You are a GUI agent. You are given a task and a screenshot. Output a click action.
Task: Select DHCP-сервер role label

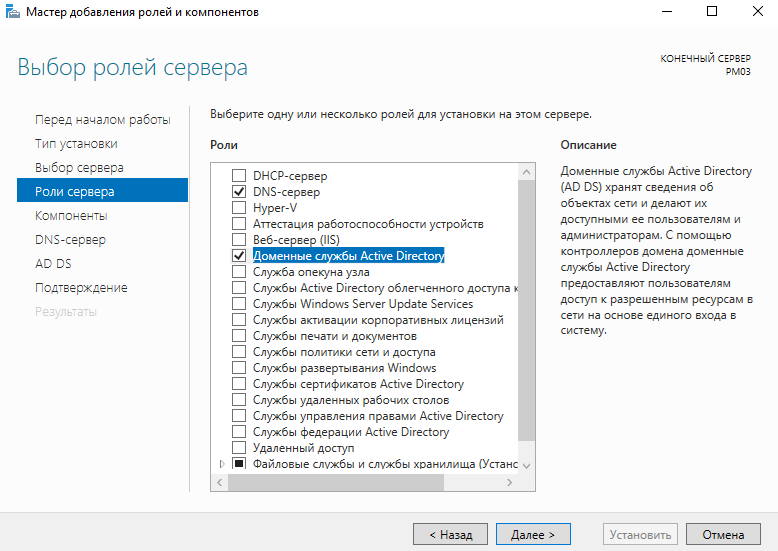pyautogui.click(x=290, y=176)
